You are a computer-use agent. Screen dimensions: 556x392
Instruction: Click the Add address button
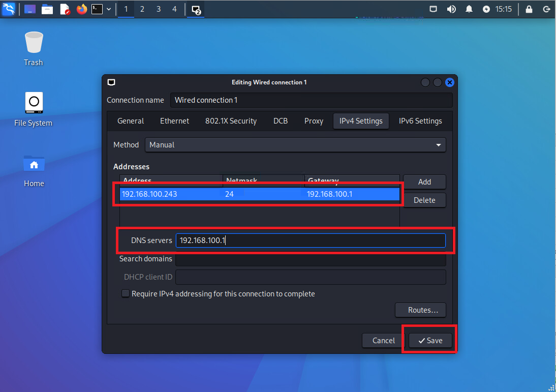(424, 182)
